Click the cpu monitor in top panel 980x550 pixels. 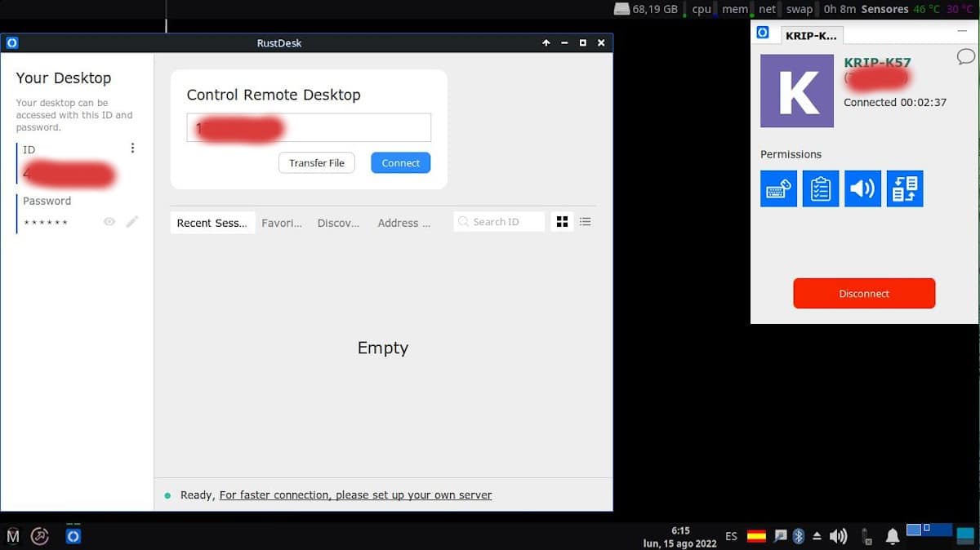point(702,9)
